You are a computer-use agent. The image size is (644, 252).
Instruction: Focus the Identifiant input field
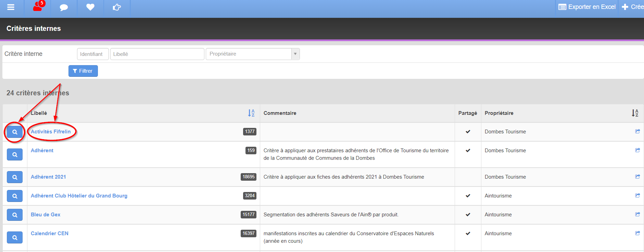(x=93, y=54)
